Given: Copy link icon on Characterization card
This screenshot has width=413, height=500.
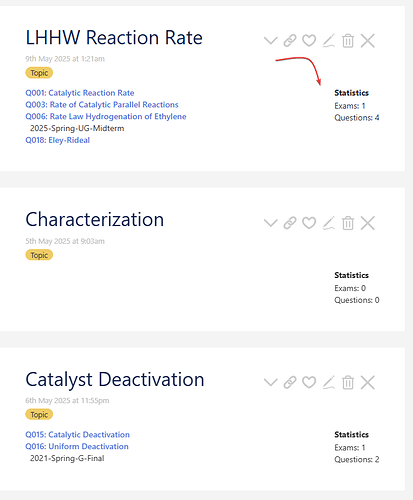Looking at the screenshot, I should 290,223.
